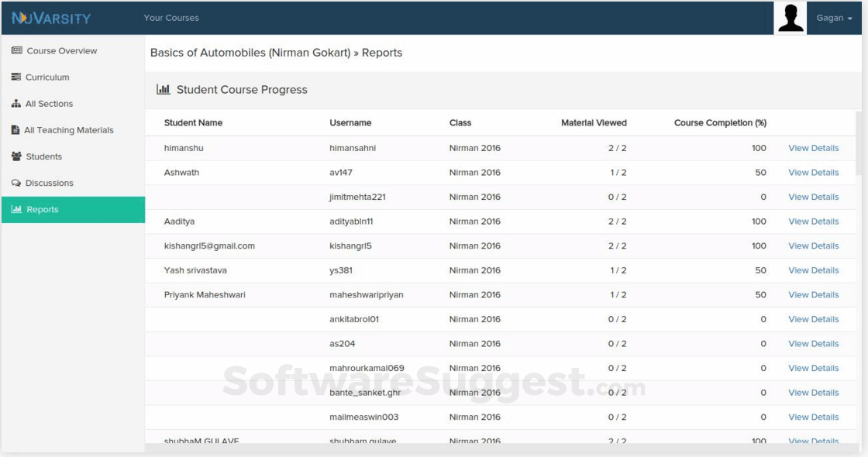Go to the Students menu item
The height and width of the screenshot is (457, 868).
point(43,156)
